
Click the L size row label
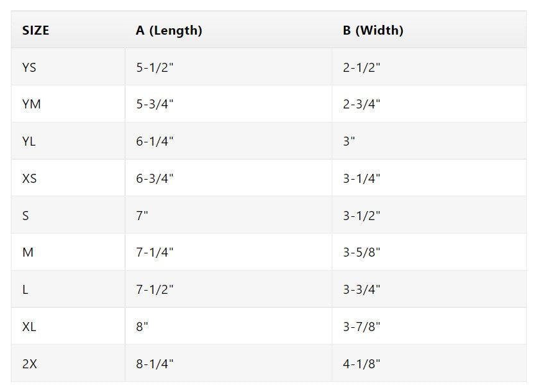(25, 289)
